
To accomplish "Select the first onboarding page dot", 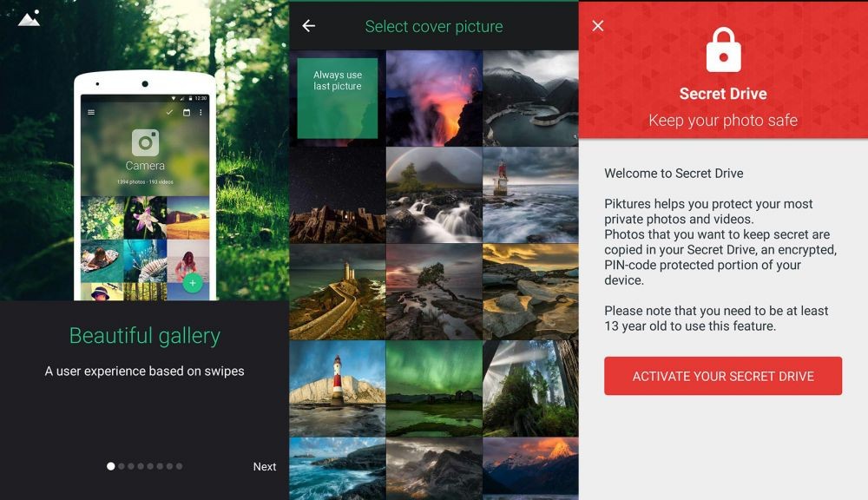I will point(111,466).
